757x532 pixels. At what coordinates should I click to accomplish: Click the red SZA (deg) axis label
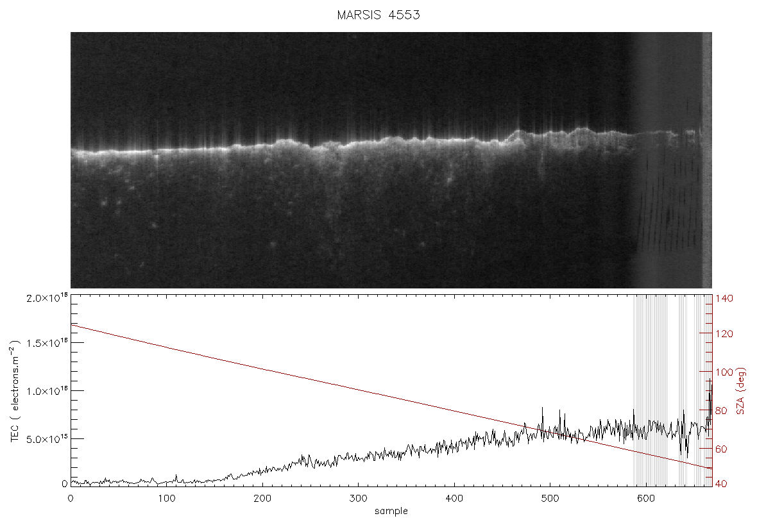pos(741,391)
